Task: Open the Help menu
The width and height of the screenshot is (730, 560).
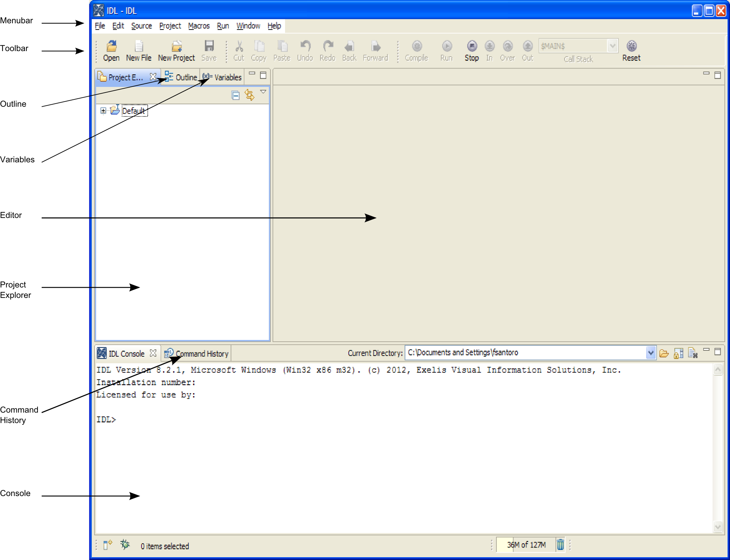Action: click(274, 26)
